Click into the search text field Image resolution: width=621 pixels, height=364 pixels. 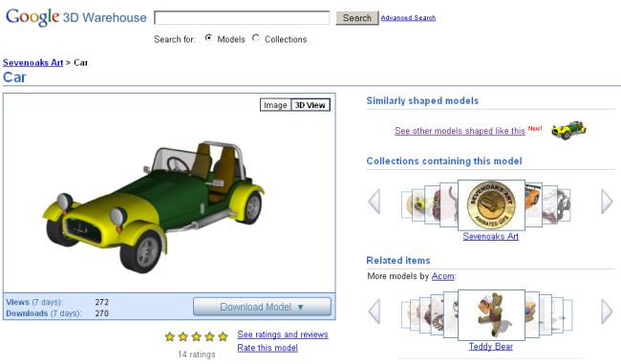point(242,18)
